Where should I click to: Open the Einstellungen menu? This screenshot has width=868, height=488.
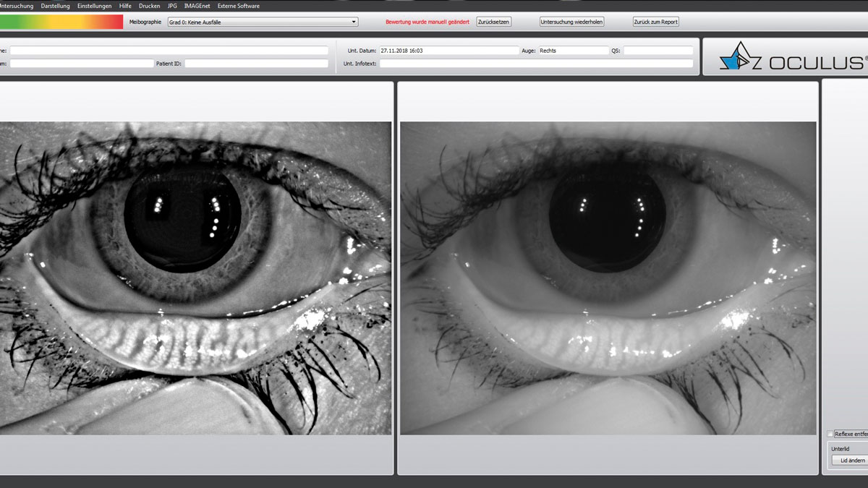95,6
